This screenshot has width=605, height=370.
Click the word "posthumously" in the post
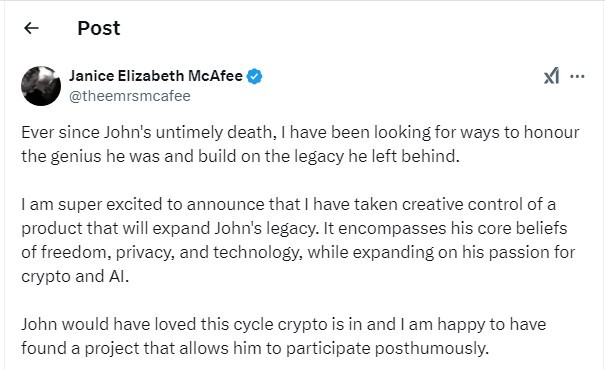pos(431,349)
